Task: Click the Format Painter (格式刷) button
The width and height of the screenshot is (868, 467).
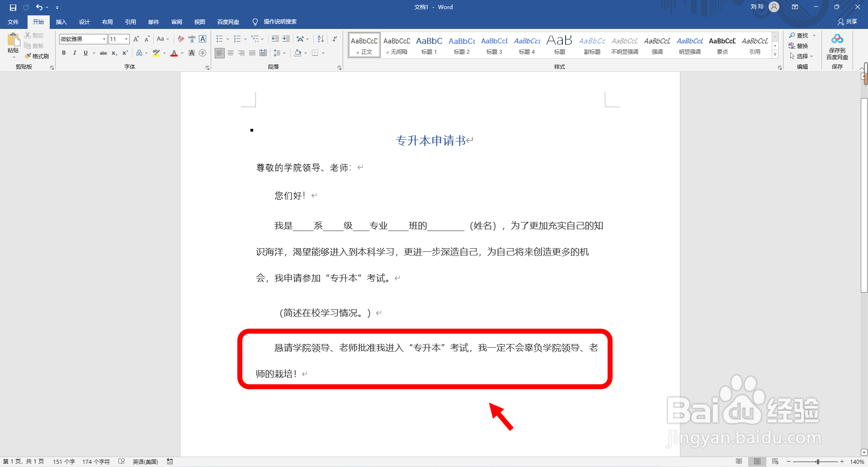Action: (x=37, y=56)
